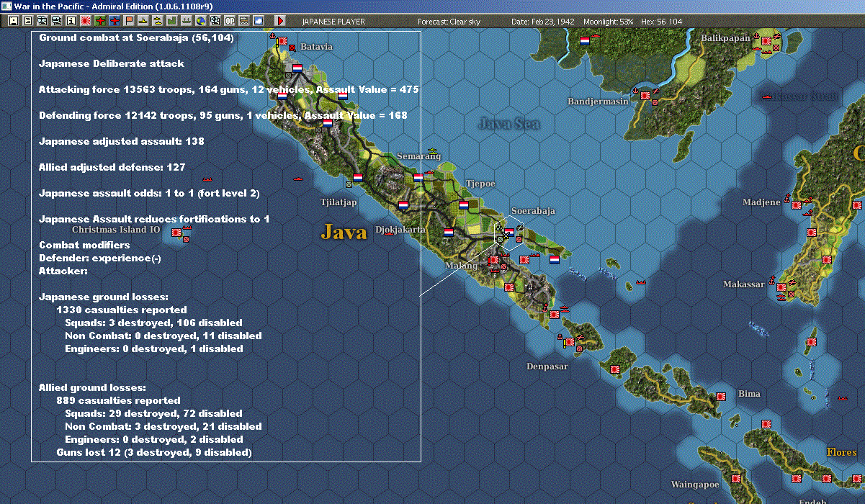Viewport: 865px width, 504px height.
Task: Select the red plane on green icon
Action: (99, 21)
